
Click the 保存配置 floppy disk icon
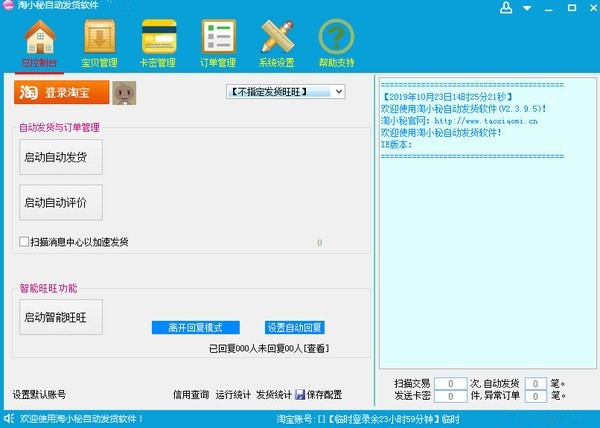click(300, 394)
